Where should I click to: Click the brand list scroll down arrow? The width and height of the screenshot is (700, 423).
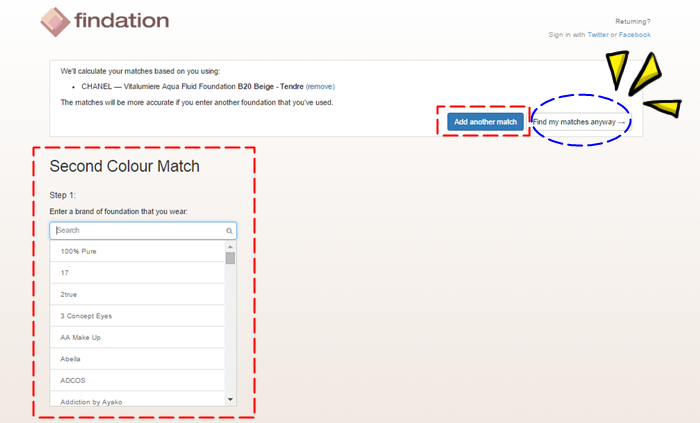(230, 399)
